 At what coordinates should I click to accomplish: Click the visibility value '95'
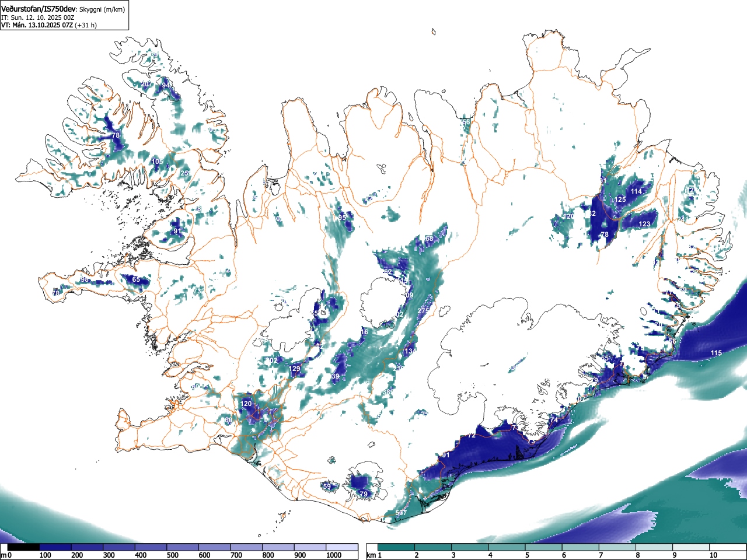pos(343,218)
